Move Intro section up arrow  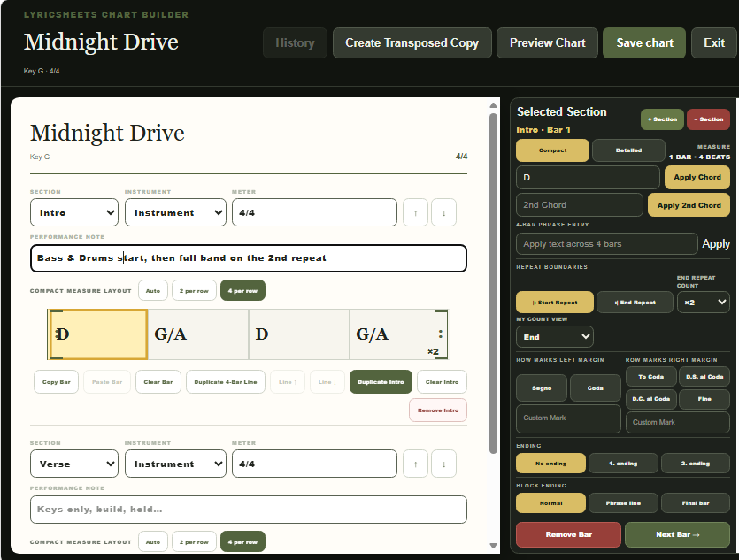pos(415,212)
